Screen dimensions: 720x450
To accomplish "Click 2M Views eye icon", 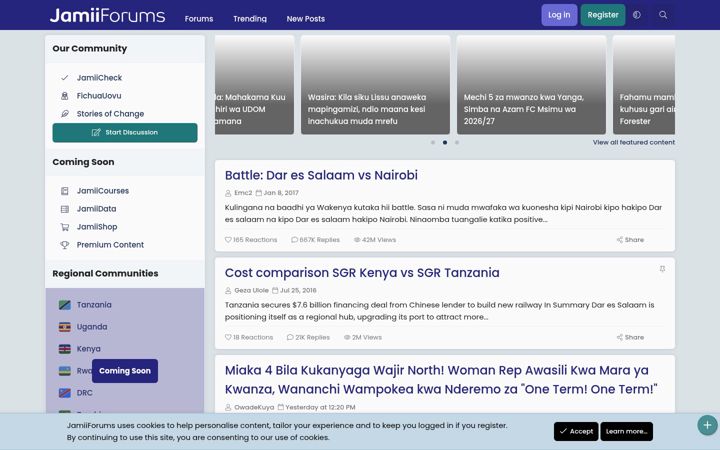I will (347, 337).
